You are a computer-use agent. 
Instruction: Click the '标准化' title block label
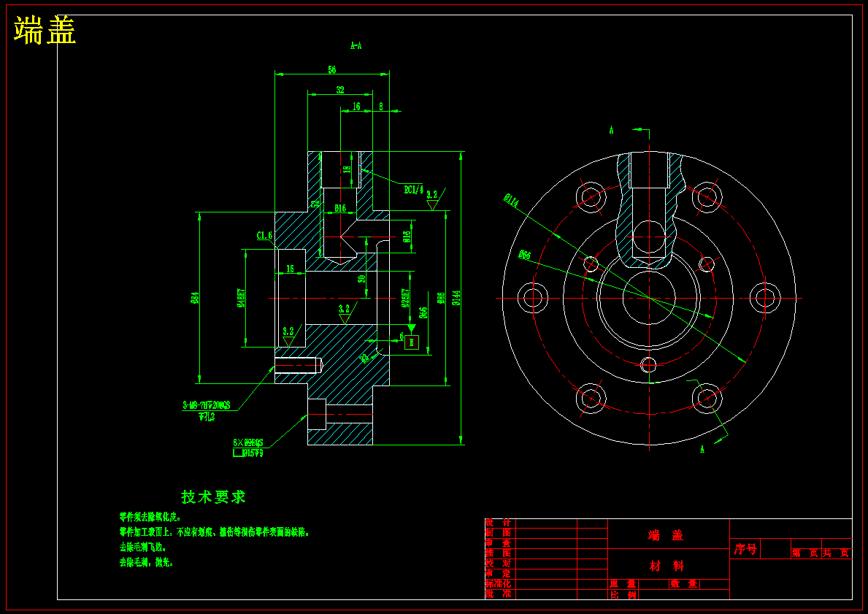498,583
